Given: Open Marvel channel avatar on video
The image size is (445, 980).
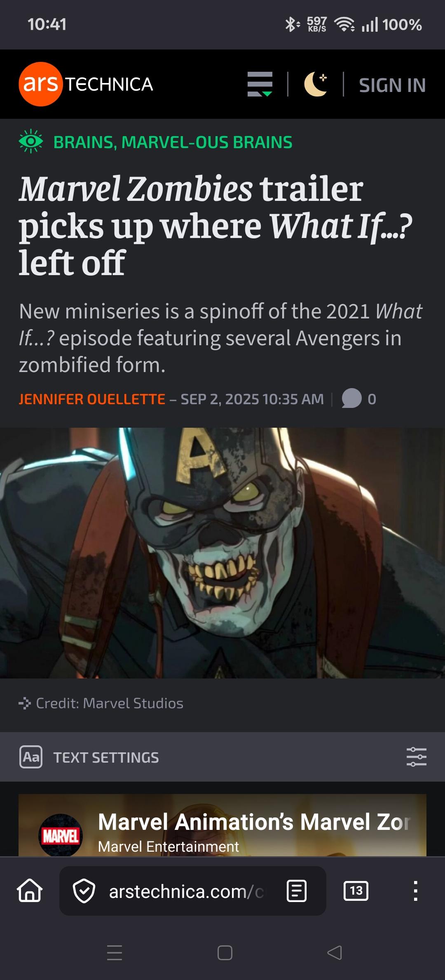Looking at the screenshot, I should pyautogui.click(x=61, y=836).
